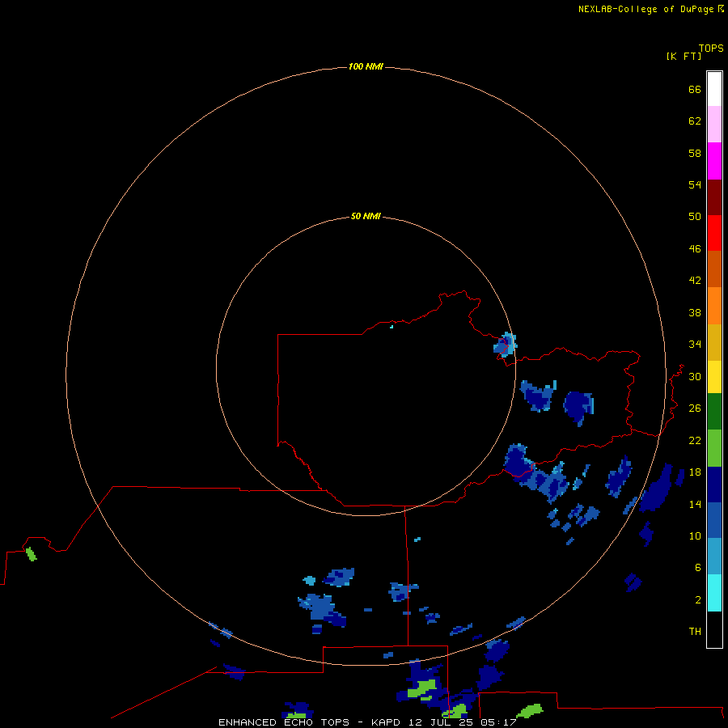
Task: Click the bright red 50 kft swatch
Action: pos(714,233)
